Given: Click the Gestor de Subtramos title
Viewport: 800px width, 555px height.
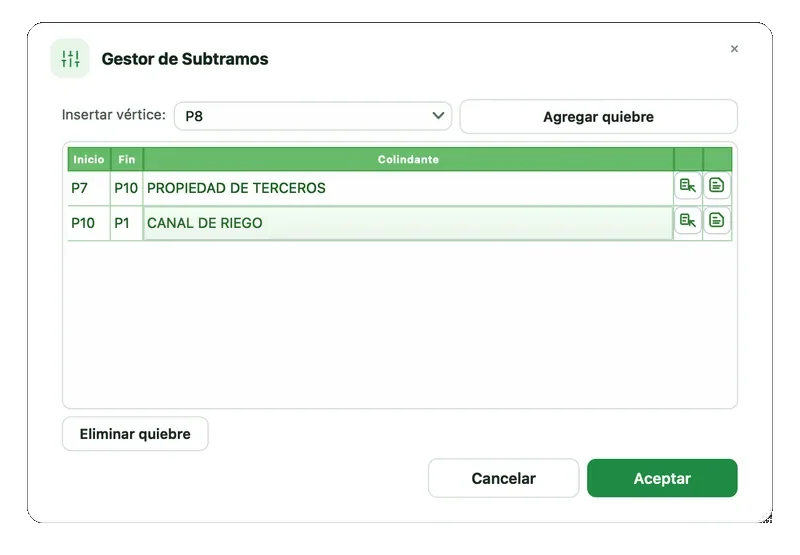Looking at the screenshot, I should (x=185, y=59).
